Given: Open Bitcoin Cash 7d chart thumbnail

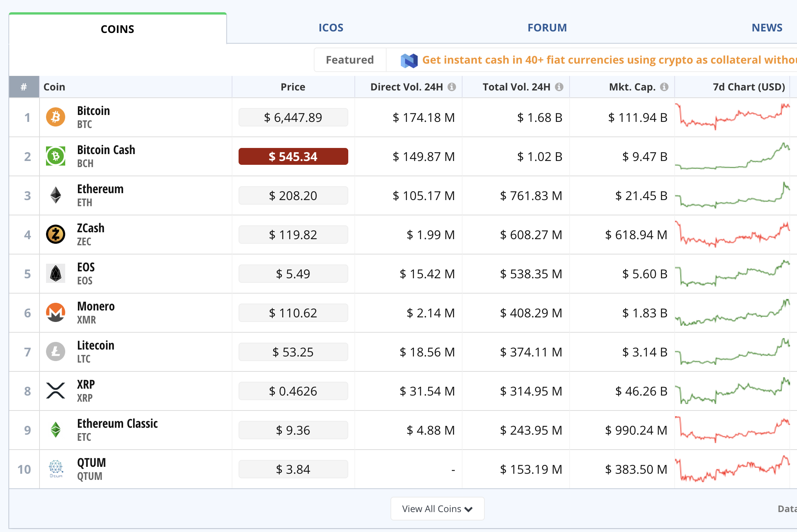Looking at the screenshot, I should pyautogui.click(x=732, y=156).
